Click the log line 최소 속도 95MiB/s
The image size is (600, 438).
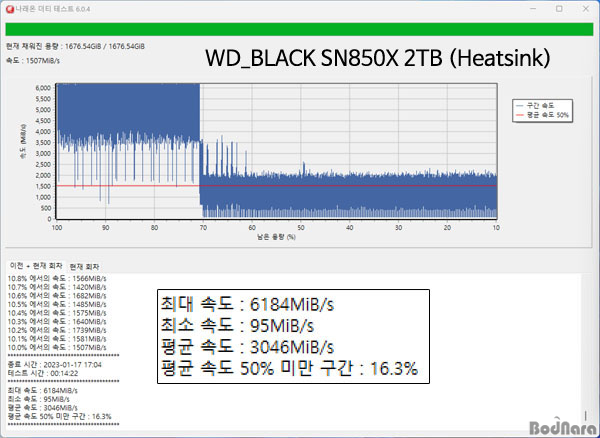point(39,399)
